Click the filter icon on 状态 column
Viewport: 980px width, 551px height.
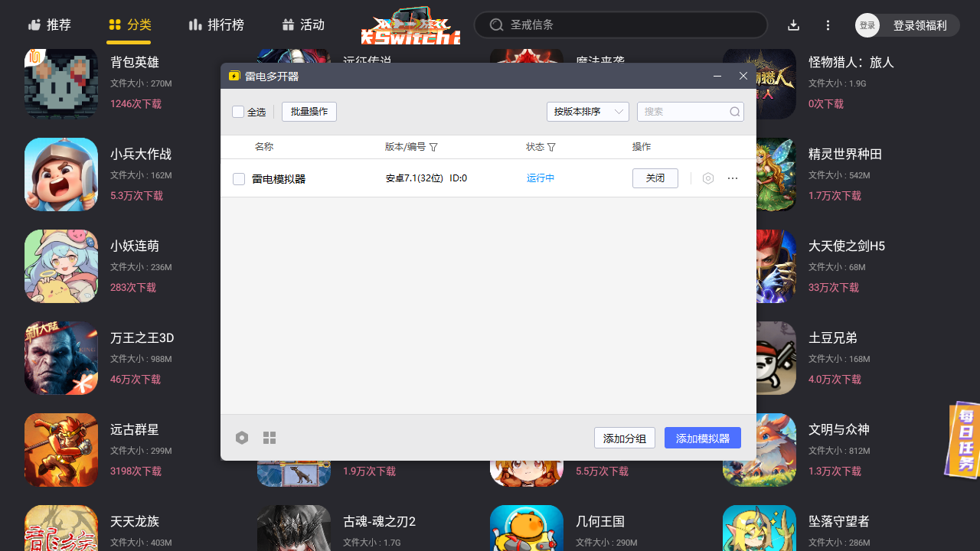552,147
